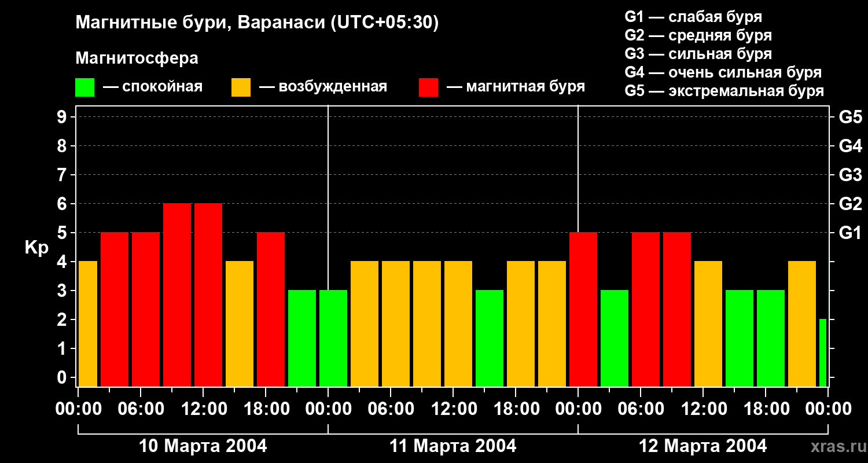The height and width of the screenshot is (463, 868).
Task: Click the 'G4 — очень сильная буря' legend line
Action: point(723,72)
